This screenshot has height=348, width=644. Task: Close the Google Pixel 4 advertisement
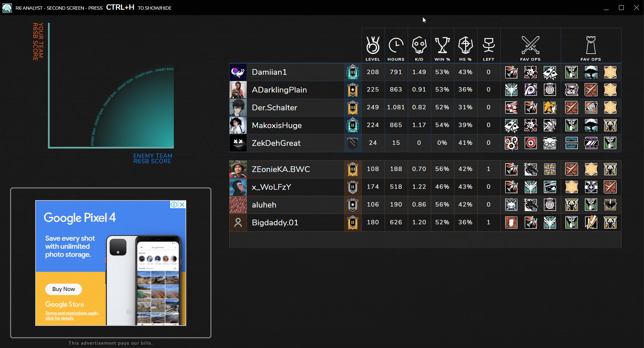pyautogui.click(x=182, y=205)
